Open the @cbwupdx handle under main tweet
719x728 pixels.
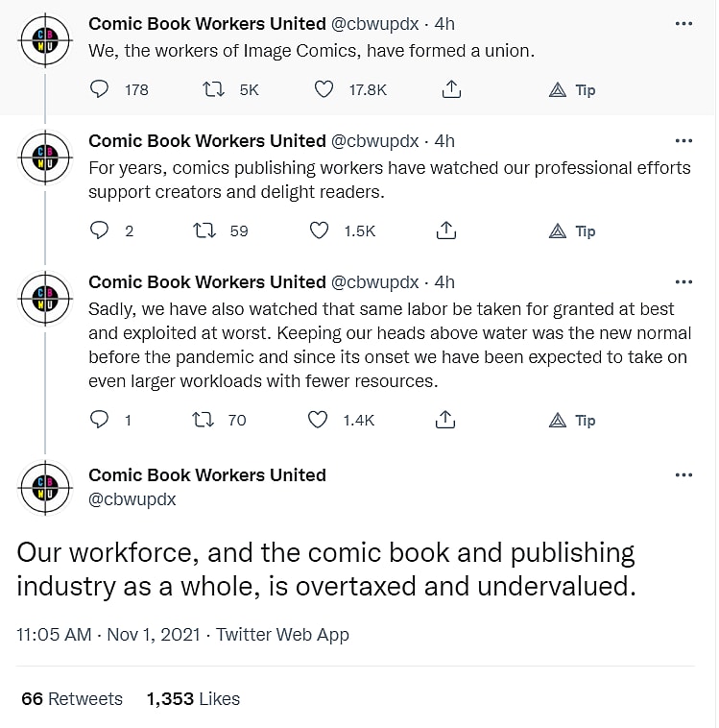[132, 500]
